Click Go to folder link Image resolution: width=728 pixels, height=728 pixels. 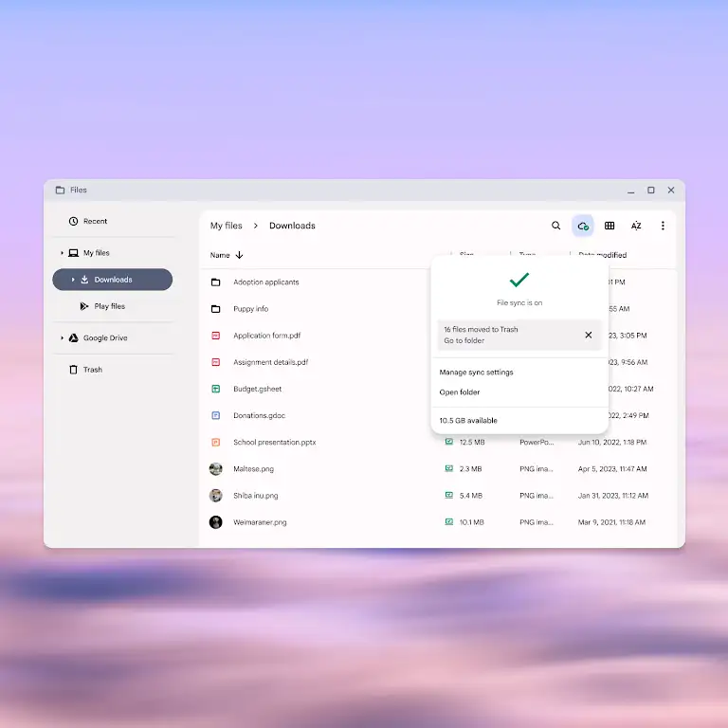(x=464, y=340)
